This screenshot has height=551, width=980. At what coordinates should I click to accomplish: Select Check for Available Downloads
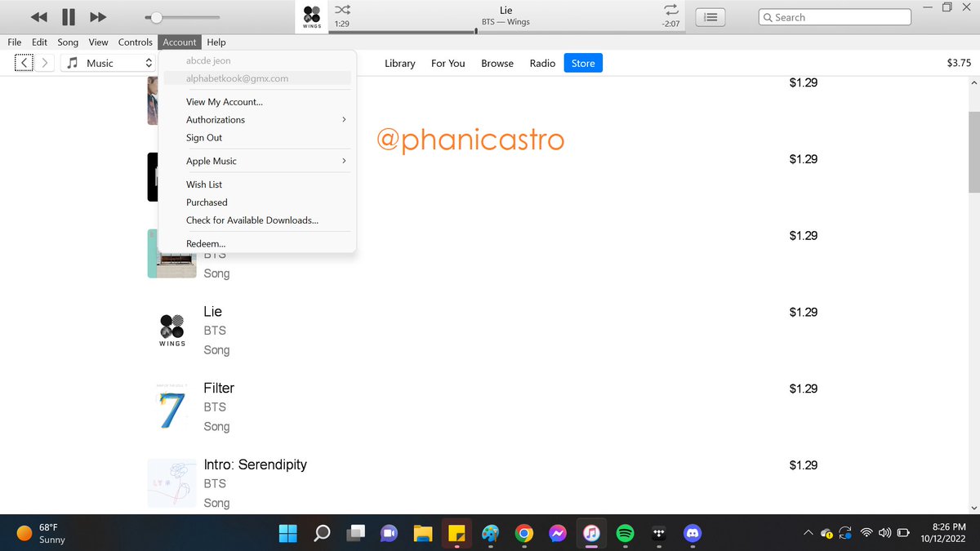257,220
